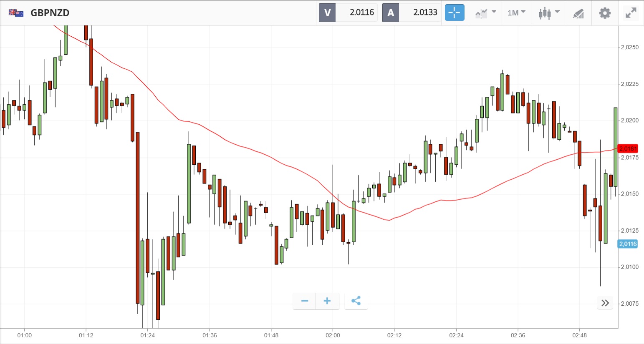The height and width of the screenshot is (344, 644).
Task: Click the blue 2.0116 current price label
Action: (x=628, y=244)
